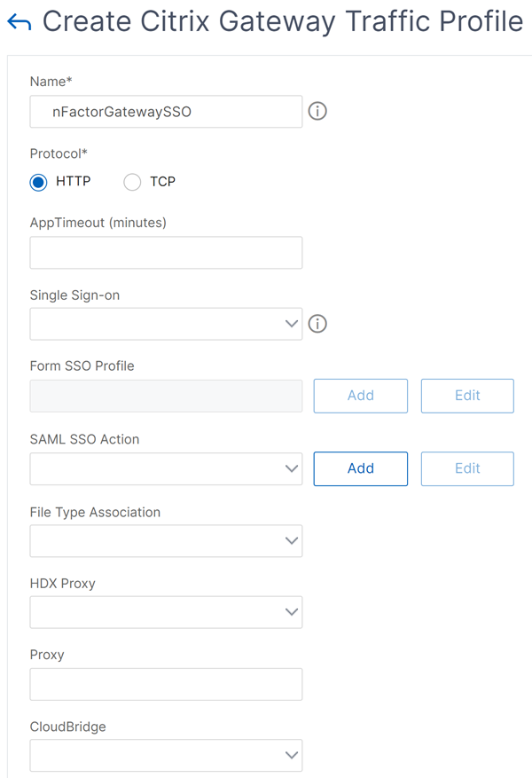Click the Protocol* label
532x778 pixels.
(59, 153)
